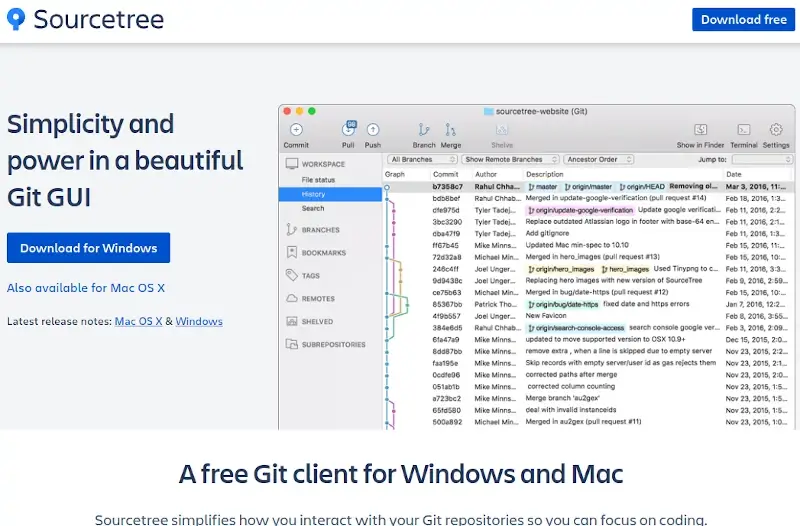
Task: Click the origin/master branch label
Action: (x=588, y=187)
